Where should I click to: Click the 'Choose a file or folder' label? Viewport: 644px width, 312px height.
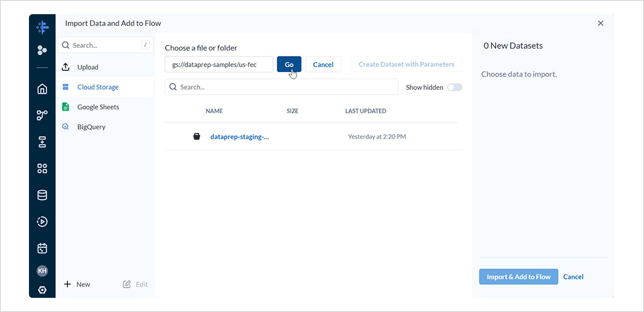click(201, 47)
